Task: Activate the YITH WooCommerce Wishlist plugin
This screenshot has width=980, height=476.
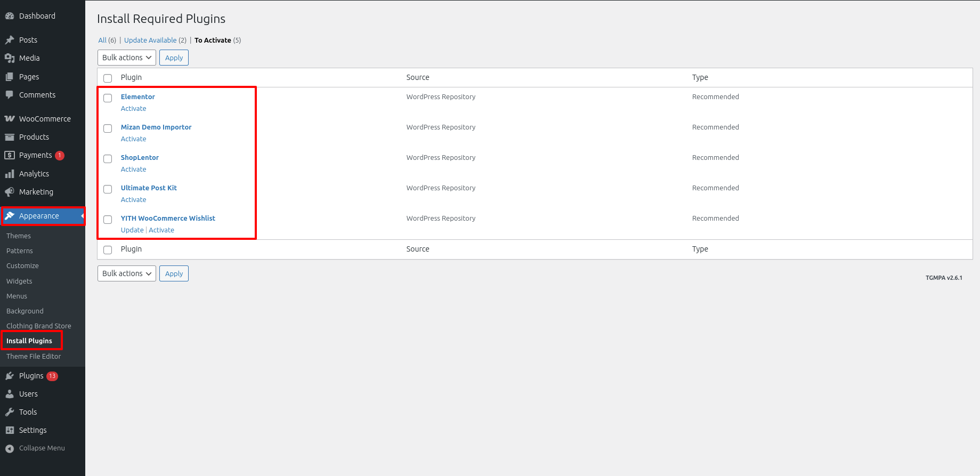Action: click(x=161, y=230)
